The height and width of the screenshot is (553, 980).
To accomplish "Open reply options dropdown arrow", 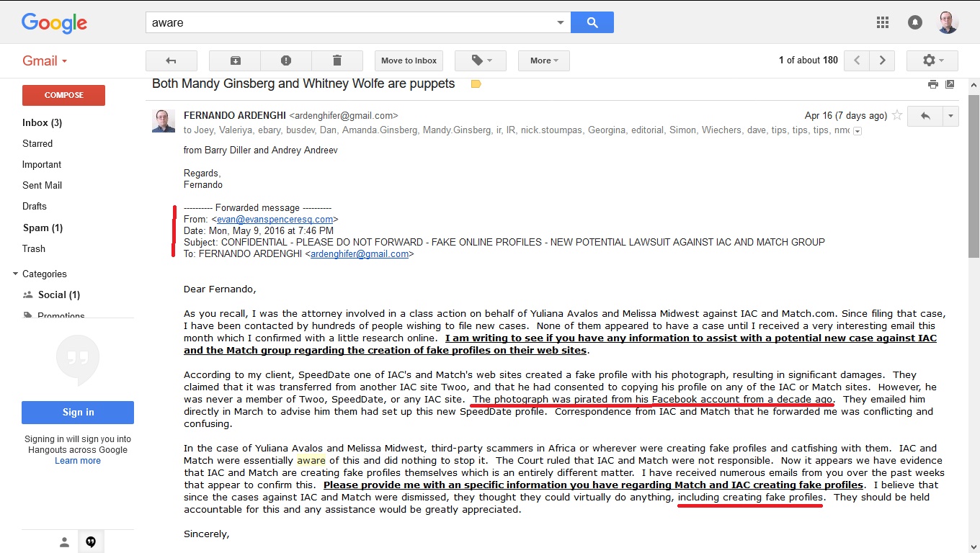I will pyautogui.click(x=950, y=116).
